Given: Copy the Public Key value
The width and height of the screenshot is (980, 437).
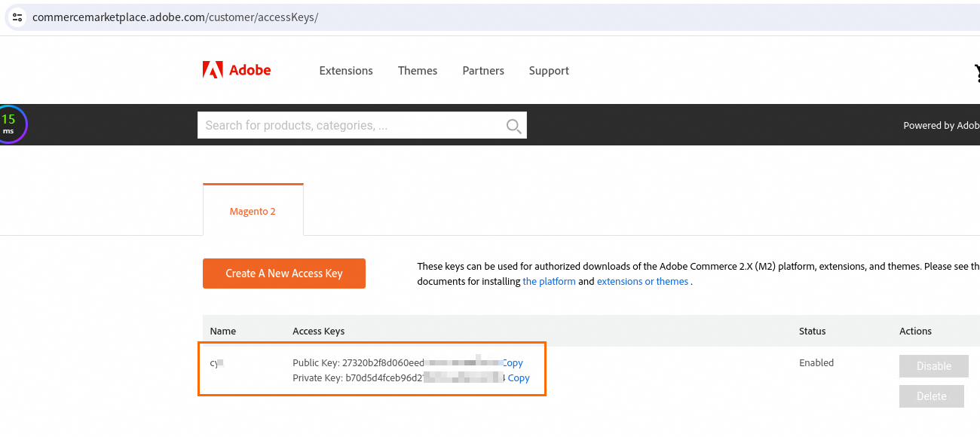Looking at the screenshot, I should pos(513,363).
